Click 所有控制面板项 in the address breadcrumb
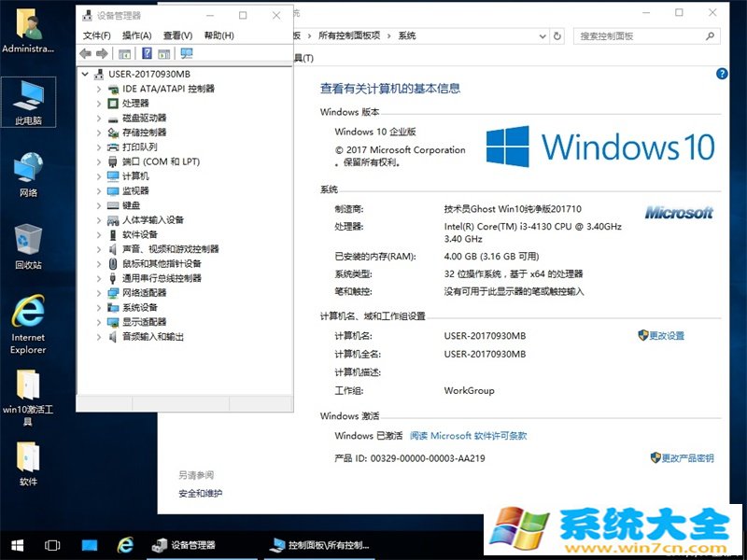Screen dimensions: 747x560 (349, 35)
